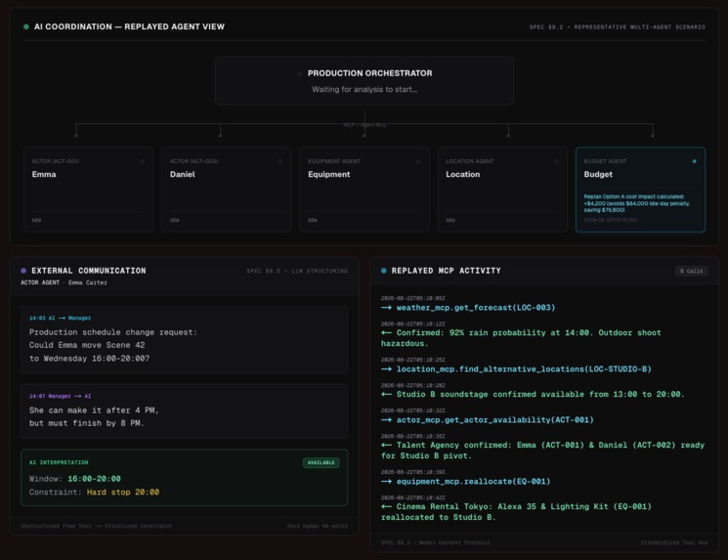Click the 'BUDGET AGENT' card label

(605, 161)
